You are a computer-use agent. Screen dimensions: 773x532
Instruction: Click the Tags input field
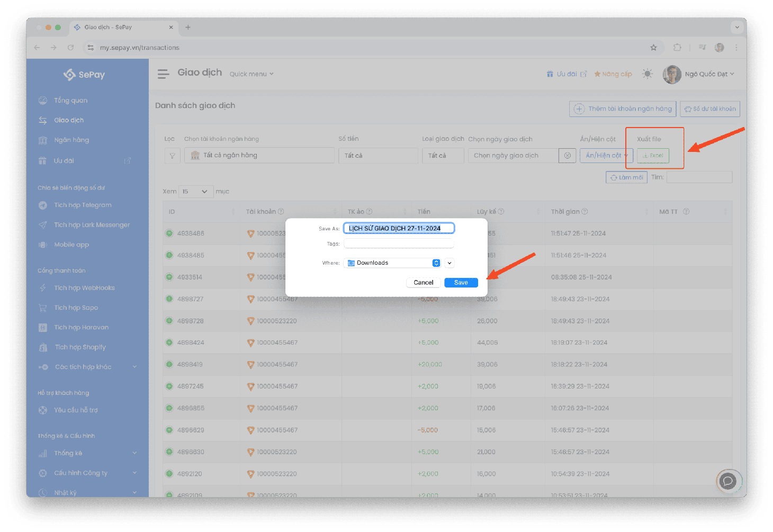[399, 244]
